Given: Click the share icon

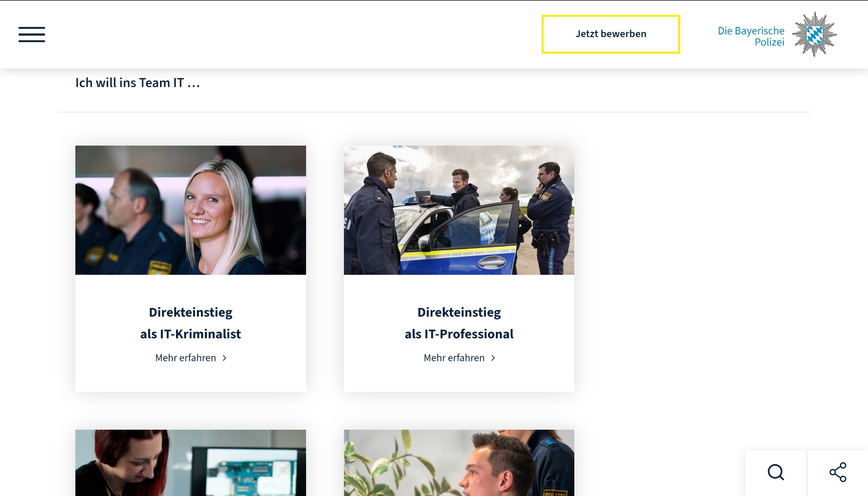Looking at the screenshot, I should coord(838,472).
